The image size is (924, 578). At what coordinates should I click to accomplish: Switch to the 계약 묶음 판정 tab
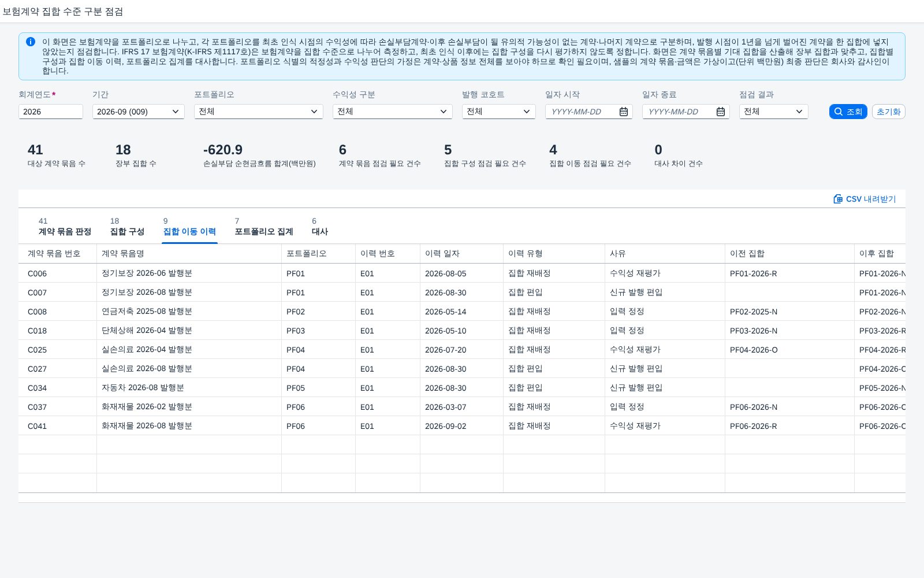(x=65, y=227)
